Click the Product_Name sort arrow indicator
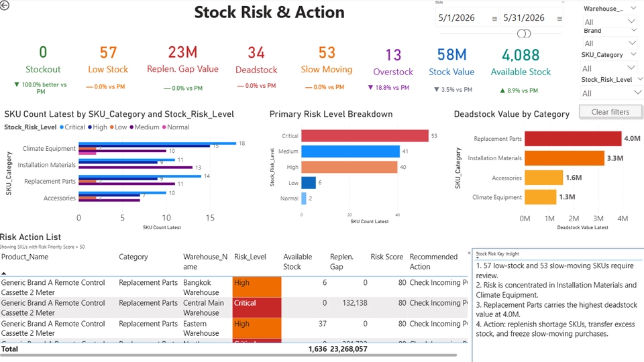 tap(4, 273)
